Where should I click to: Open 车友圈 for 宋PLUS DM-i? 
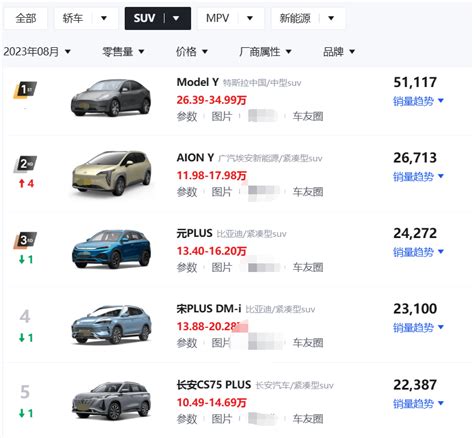point(308,343)
